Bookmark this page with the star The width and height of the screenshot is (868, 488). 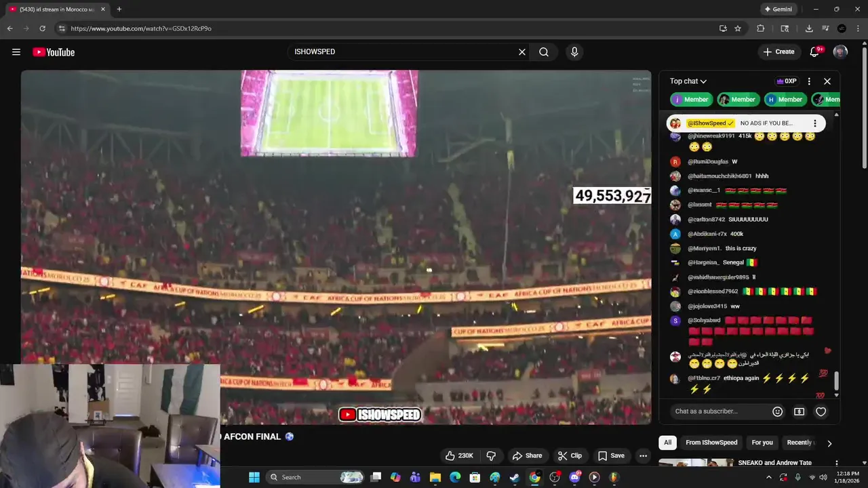pos(738,28)
